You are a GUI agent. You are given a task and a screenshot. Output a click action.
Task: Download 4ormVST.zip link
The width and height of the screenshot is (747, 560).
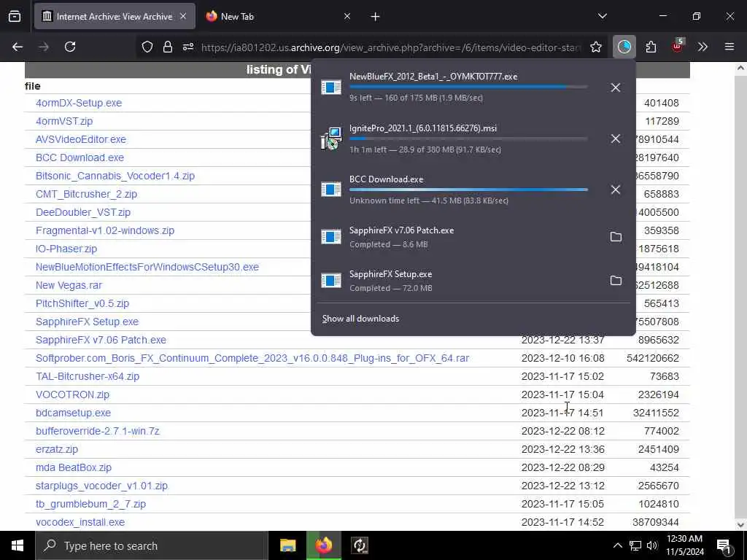tap(64, 121)
